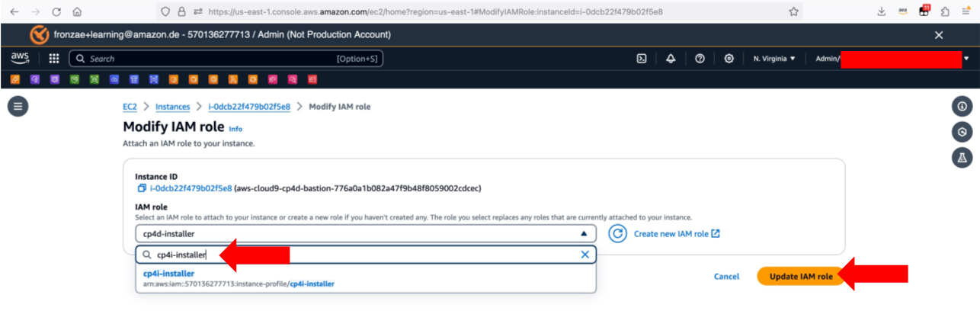Click the AWS logo home icon
Image resolution: width=980 pixels, height=311 pixels.
(x=20, y=58)
